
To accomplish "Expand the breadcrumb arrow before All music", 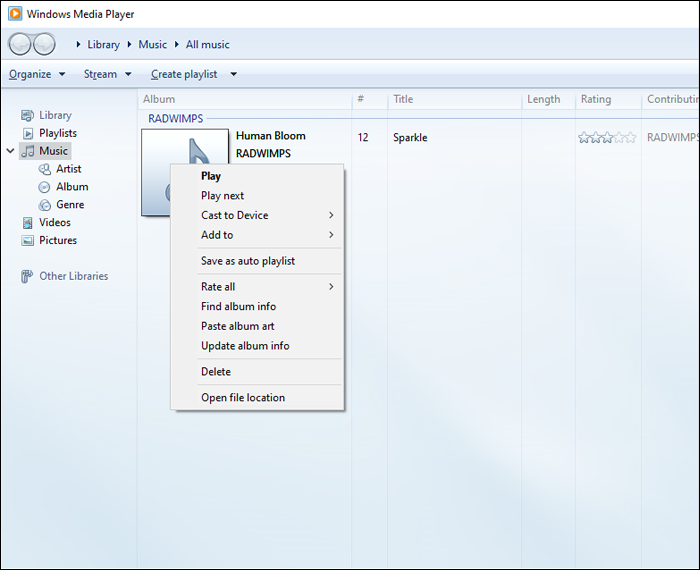I will [177, 44].
